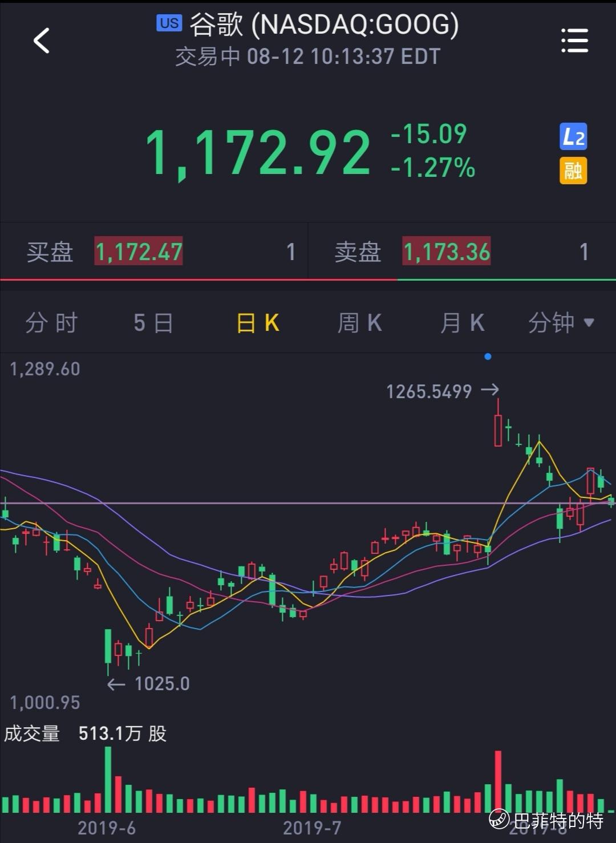Screen dimensions: 616x843
Task: Open the 分钟 minute interval dropdown
Action: (x=561, y=323)
